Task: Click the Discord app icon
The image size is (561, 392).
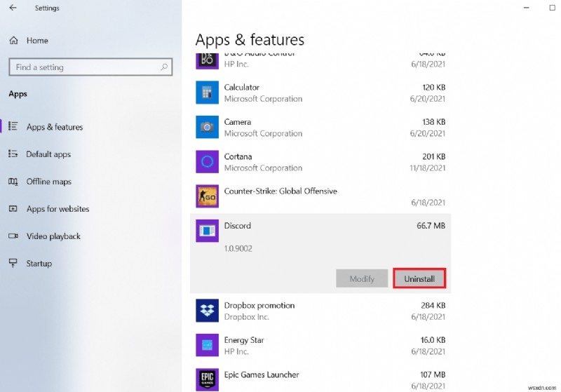Action: [207, 231]
